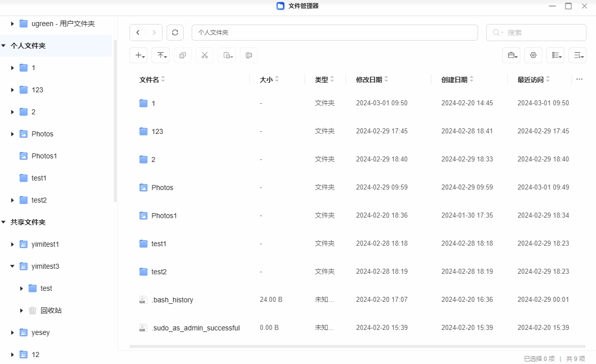Collapse the 共享文件夹 tree section
The height and width of the screenshot is (364, 596).
[4, 222]
